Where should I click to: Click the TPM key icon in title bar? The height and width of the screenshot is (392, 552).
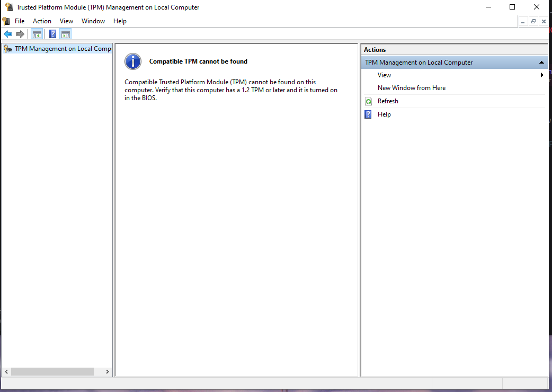pos(9,7)
